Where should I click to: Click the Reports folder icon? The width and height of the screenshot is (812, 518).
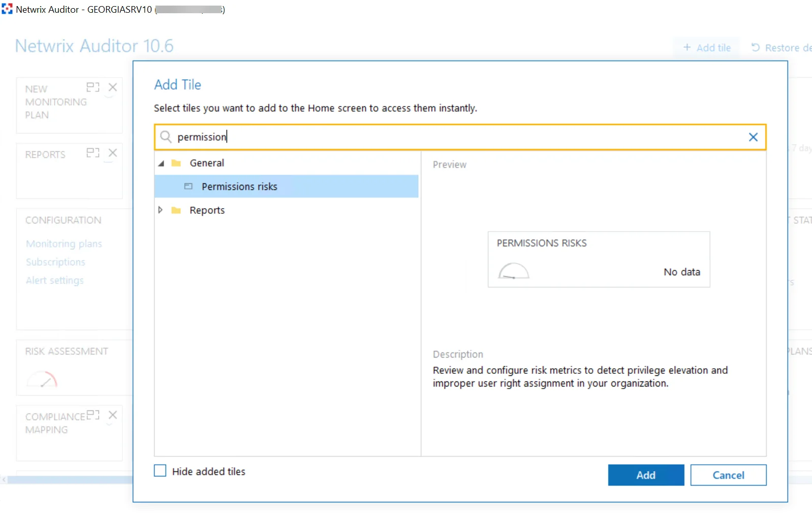pos(176,210)
